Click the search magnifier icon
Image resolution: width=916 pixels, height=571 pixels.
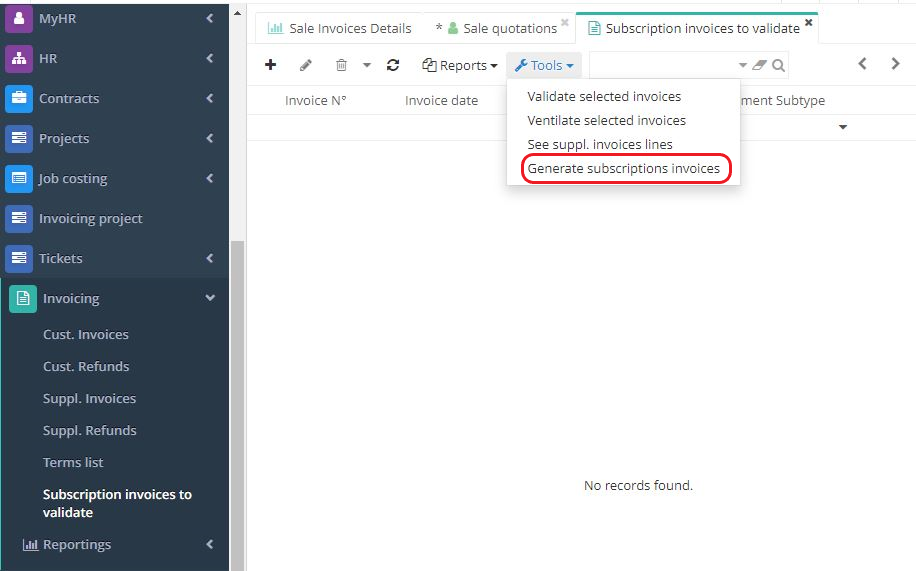pos(778,66)
